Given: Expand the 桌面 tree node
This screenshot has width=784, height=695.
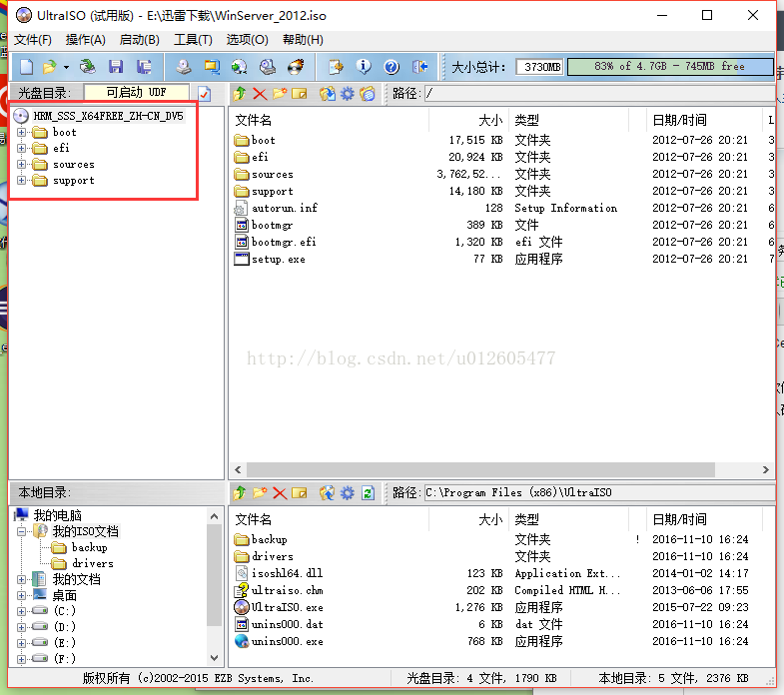Looking at the screenshot, I should click(x=22, y=596).
